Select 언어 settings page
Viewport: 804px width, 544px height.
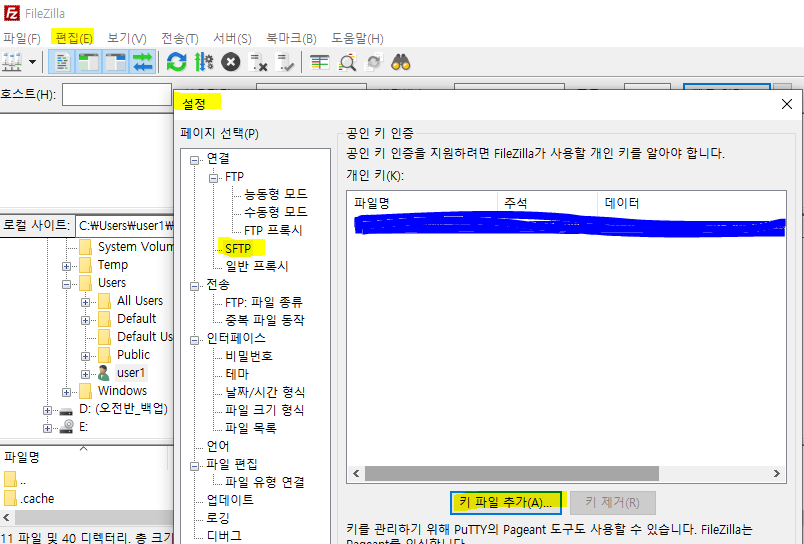(x=218, y=446)
